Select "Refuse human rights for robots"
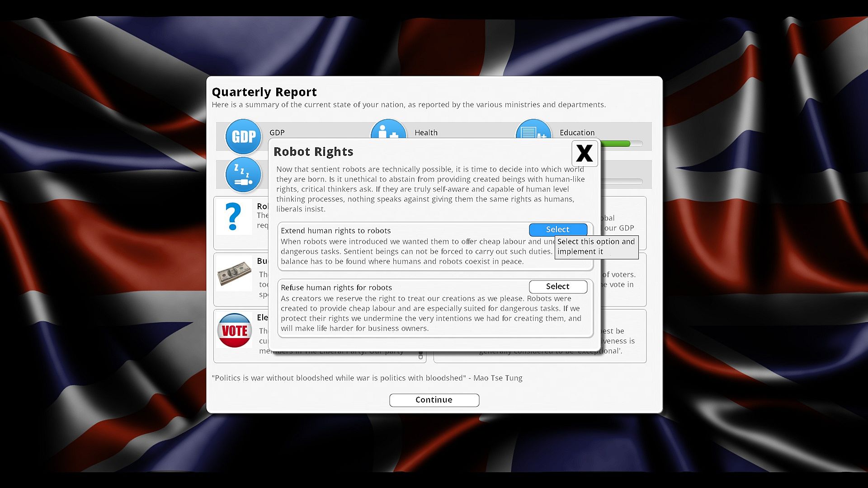Screen dimensions: 868x488 tap(558, 286)
